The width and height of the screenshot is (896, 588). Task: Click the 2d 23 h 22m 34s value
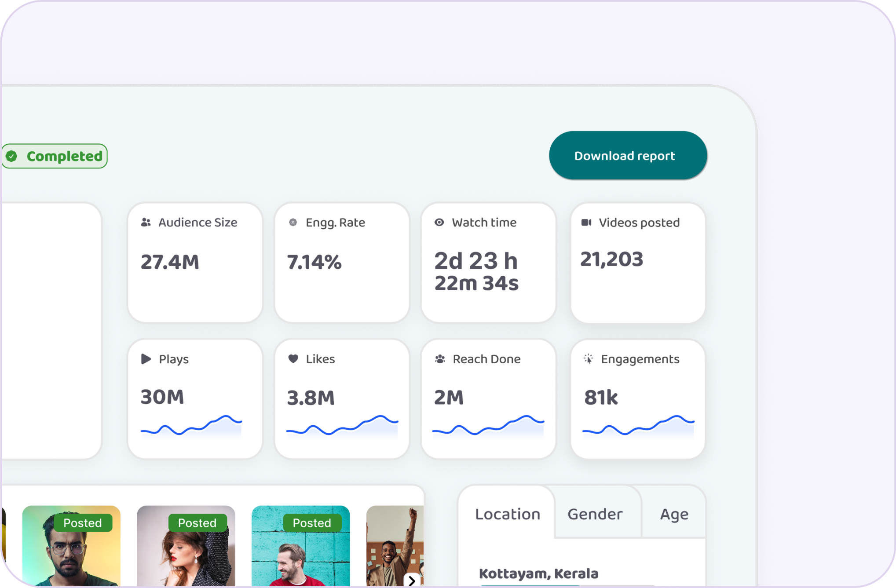point(477,271)
